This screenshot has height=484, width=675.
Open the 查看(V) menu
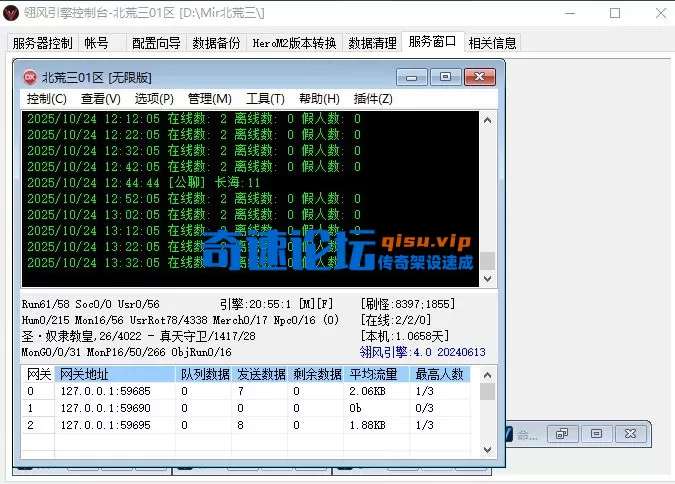click(101, 99)
